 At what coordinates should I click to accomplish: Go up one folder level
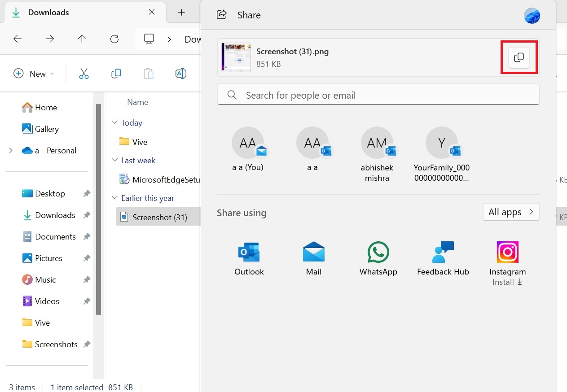82,39
